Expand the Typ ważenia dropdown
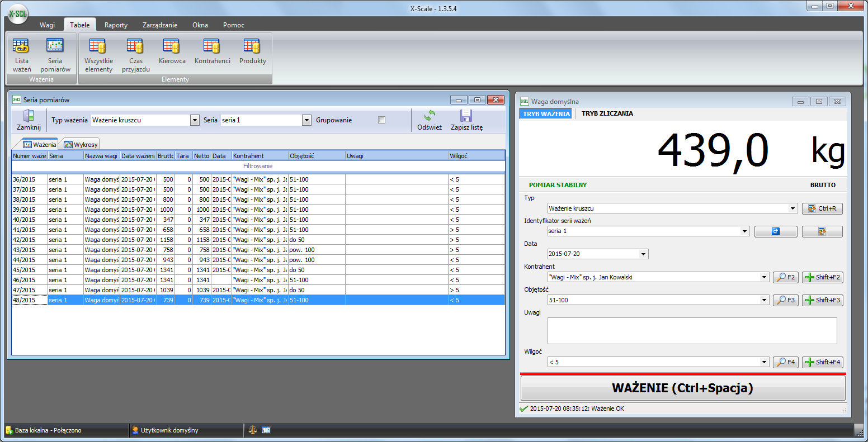This screenshot has width=868, height=442. coord(195,120)
